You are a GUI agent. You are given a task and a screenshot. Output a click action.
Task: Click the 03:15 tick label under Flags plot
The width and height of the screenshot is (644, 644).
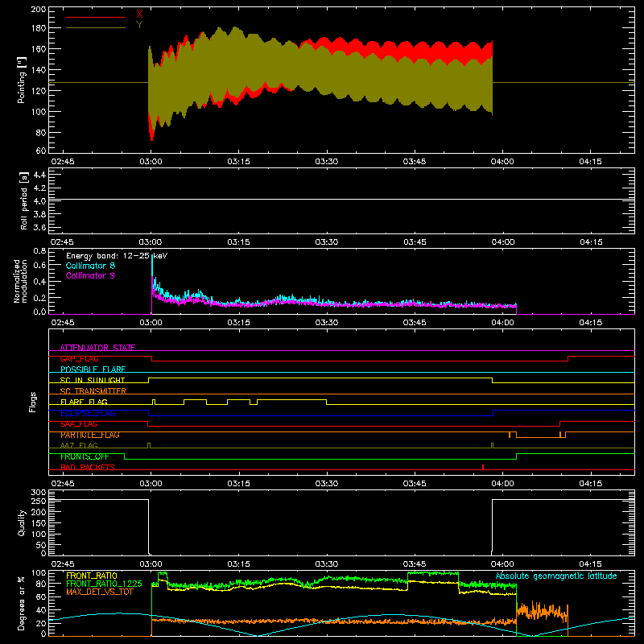coord(238,484)
